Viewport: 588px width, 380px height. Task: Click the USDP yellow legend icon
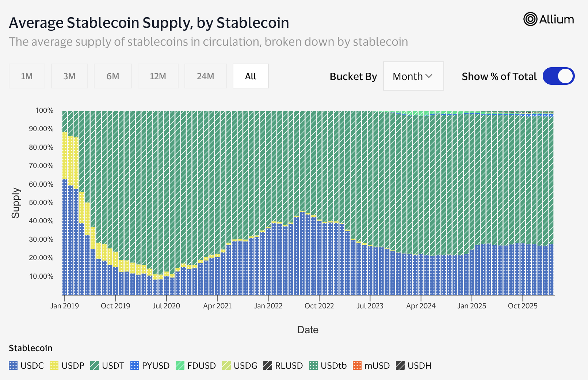(54, 365)
